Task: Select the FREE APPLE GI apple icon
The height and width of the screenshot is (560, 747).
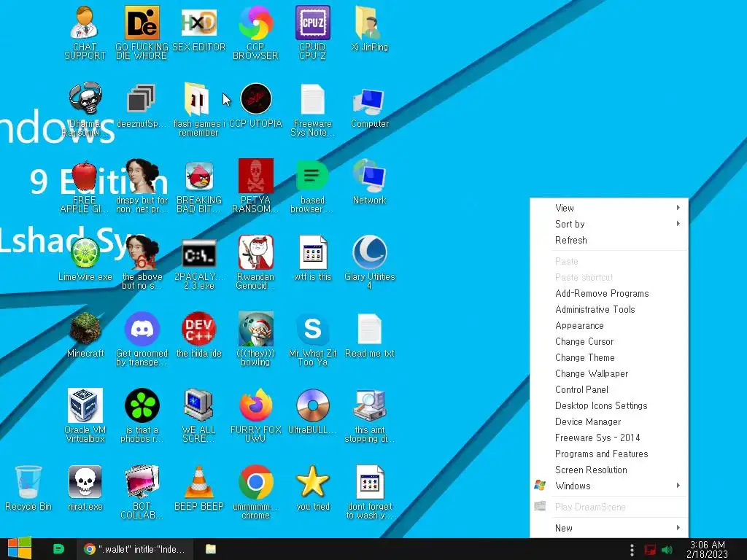Action: pos(85,186)
